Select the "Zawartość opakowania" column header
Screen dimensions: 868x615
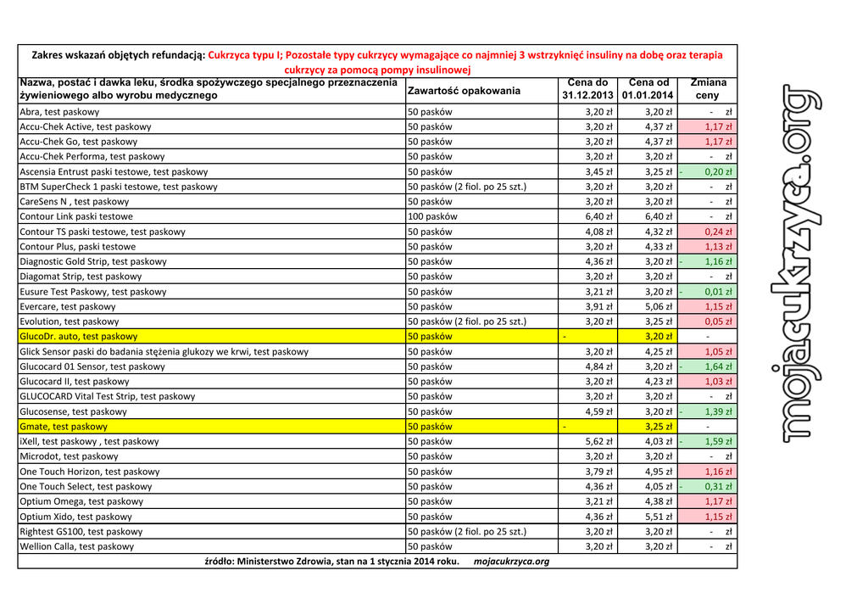click(x=464, y=91)
